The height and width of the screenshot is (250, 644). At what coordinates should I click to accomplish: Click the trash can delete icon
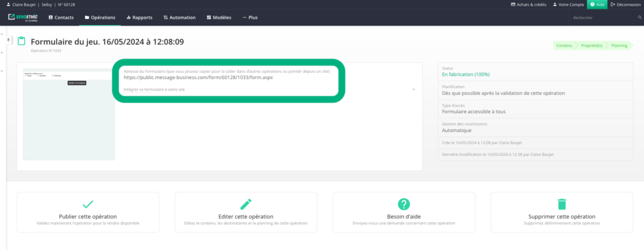(562, 204)
